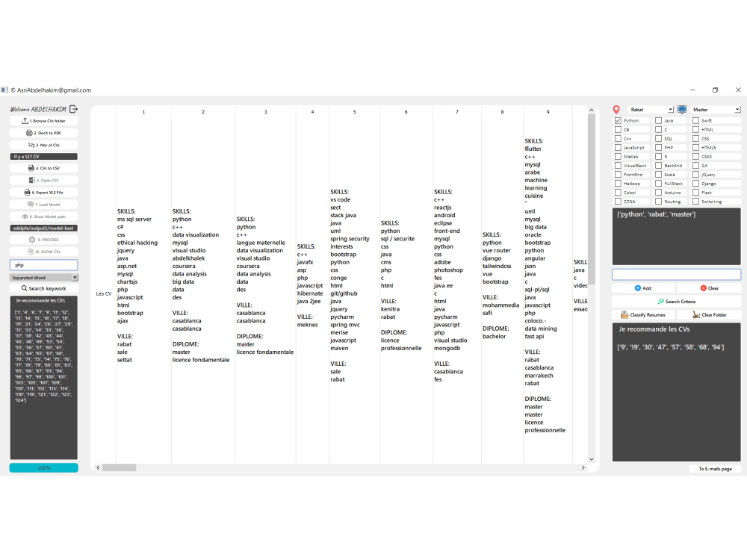Tick the C# checkbox
Screen dimensions: 747x560
click(618, 129)
